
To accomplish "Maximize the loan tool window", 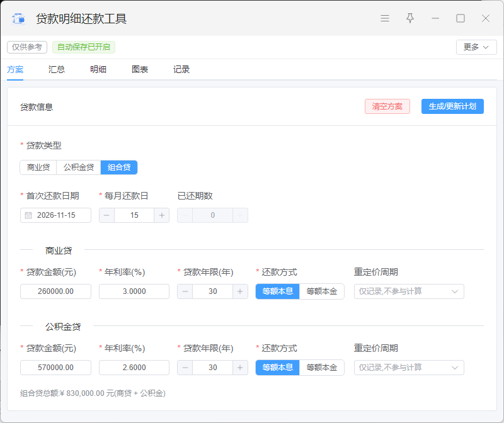I will pyautogui.click(x=461, y=18).
